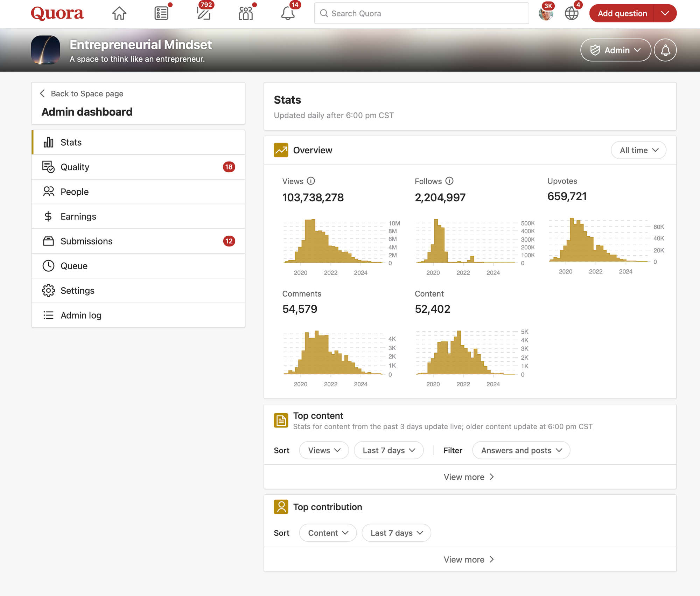The height and width of the screenshot is (596, 700).
Task: Click the Entrepreneurial Mindset space thumbnail
Action: [x=45, y=50]
